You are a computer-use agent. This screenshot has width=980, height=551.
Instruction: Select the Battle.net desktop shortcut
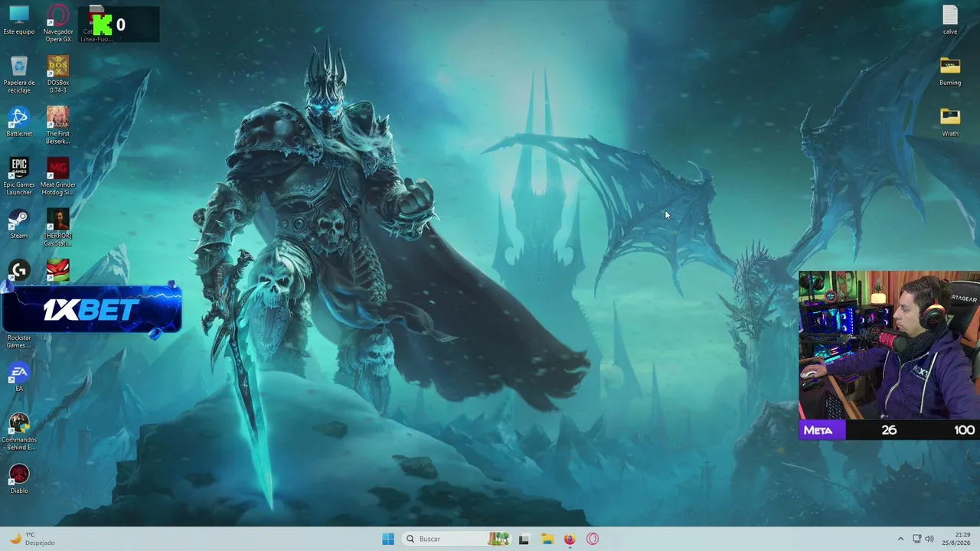click(x=19, y=122)
